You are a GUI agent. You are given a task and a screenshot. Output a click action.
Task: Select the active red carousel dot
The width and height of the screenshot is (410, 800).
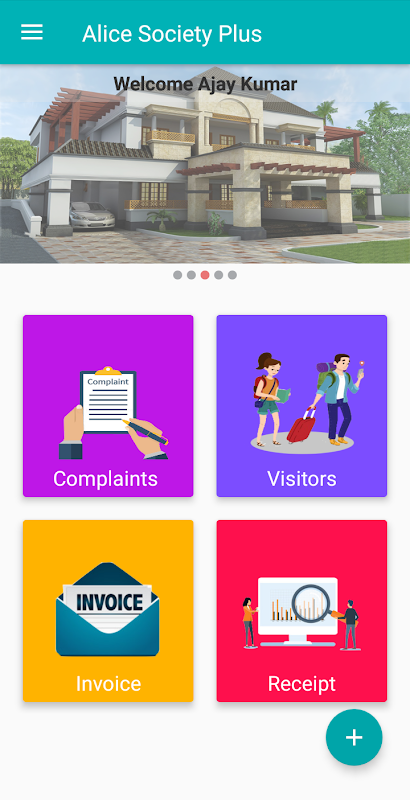pos(205,275)
